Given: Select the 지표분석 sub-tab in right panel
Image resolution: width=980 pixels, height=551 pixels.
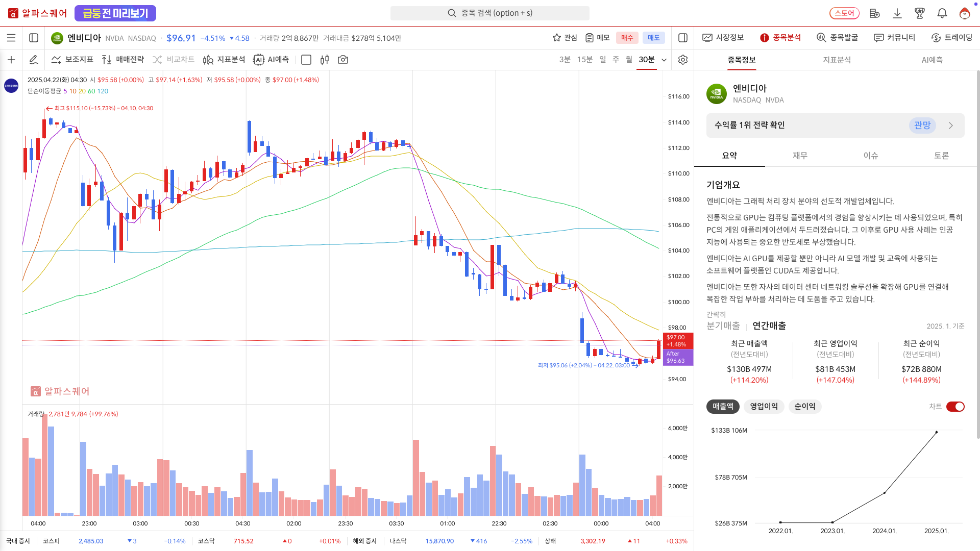Looking at the screenshot, I should click(x=837, y=60).
